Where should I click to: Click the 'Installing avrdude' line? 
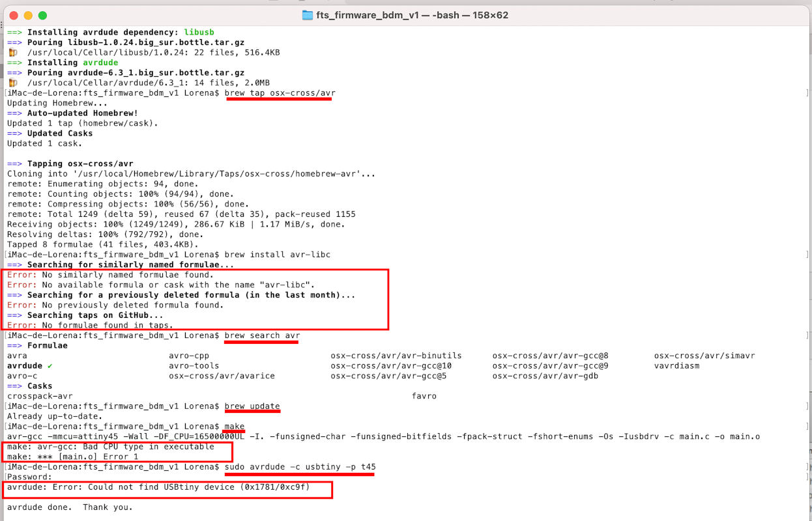63,63
